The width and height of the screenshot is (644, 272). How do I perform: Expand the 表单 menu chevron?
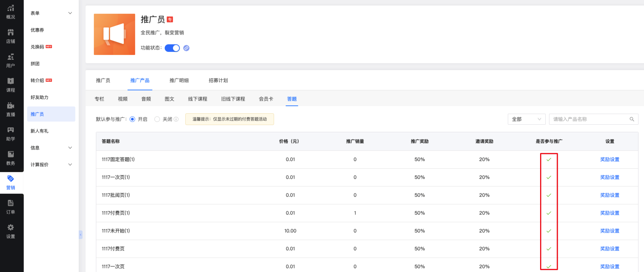70,13
